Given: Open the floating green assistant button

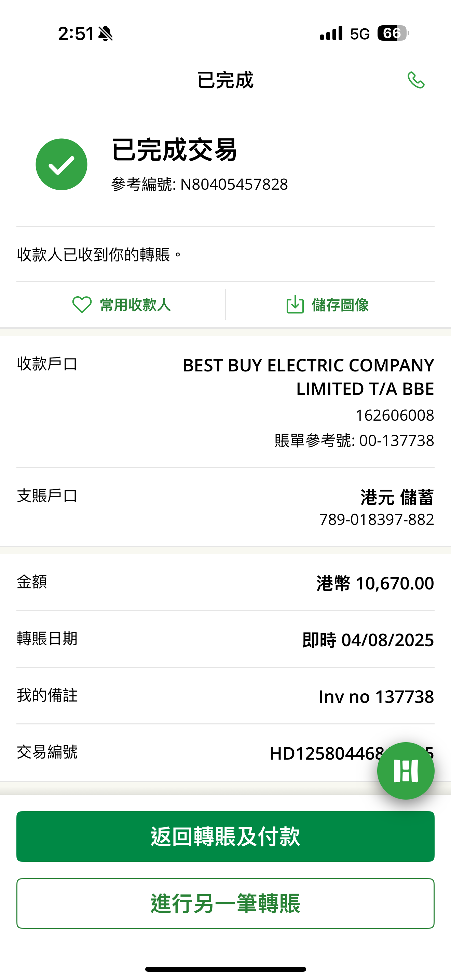Looking at the screenshot, I should pos(405,771).
